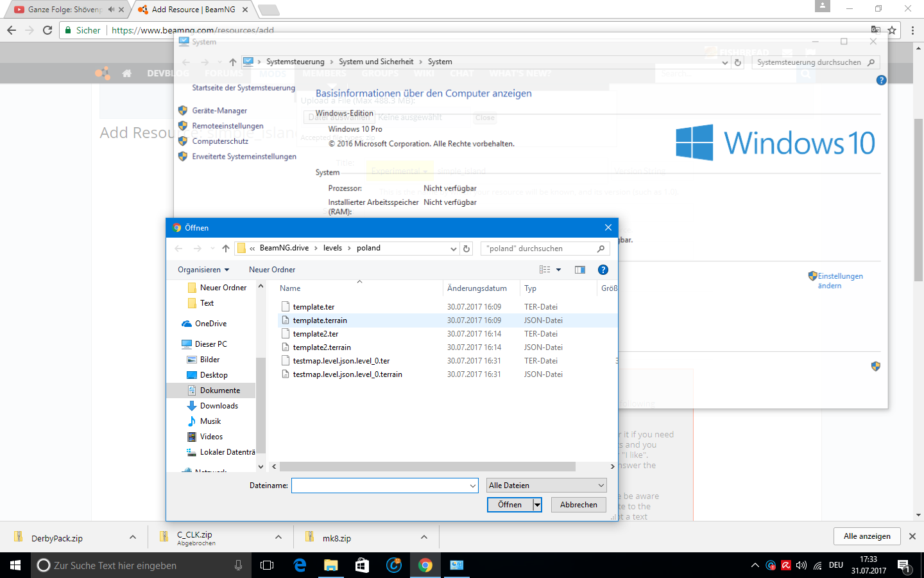This screenshot has height=578, width=924.
Task: Open help in the Öffnen dialog
Action: (x=603, y=270)
